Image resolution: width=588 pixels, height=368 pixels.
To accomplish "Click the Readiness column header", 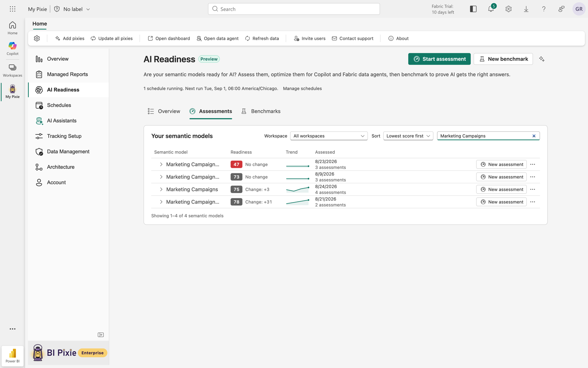I will pyautogui.click(x=241, y=152).
